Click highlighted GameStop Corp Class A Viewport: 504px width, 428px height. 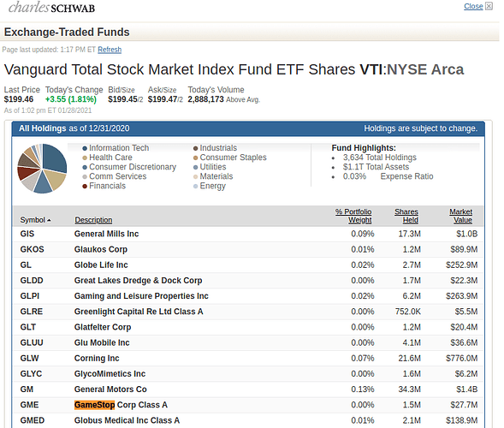tap(121, 405)
